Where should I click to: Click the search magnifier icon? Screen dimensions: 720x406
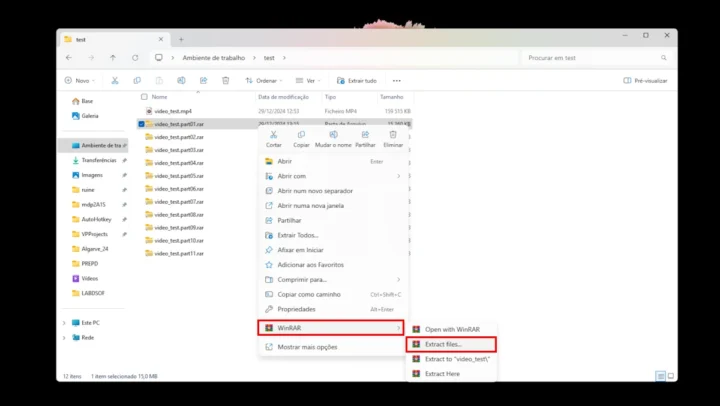pyautogui.click(x=664, y=58)
